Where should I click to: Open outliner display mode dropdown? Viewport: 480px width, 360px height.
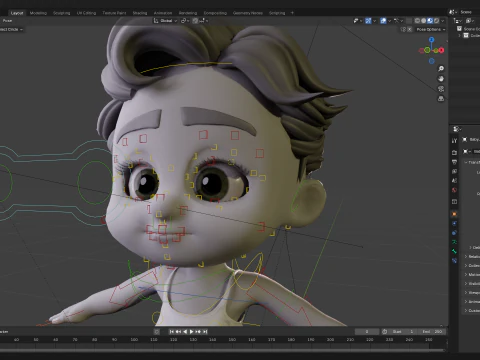458,21
